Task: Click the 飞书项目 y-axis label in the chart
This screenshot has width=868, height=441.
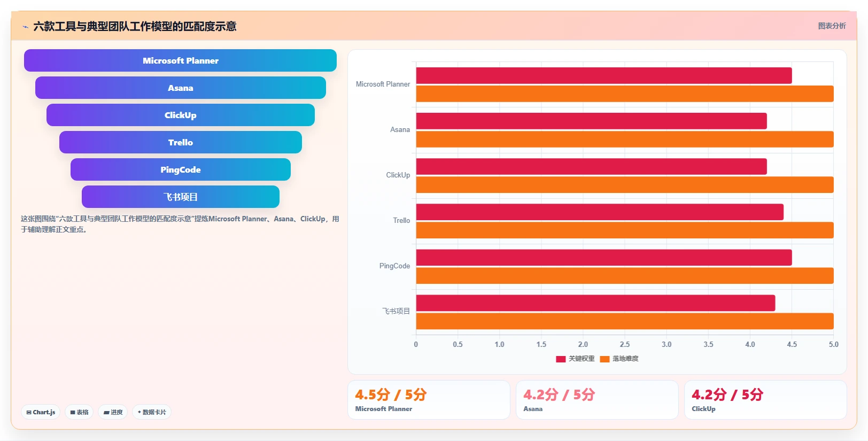Action: pos(396,311)
